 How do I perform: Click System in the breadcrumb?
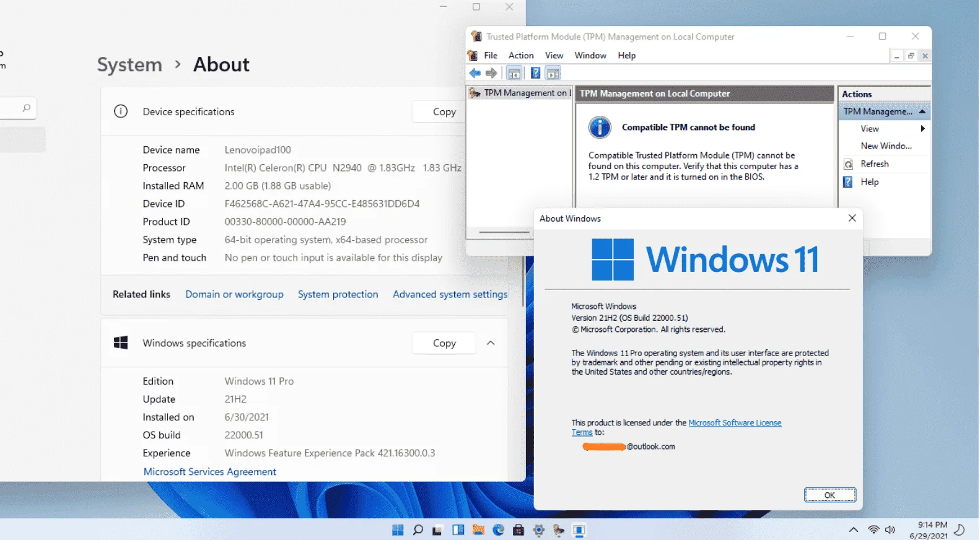tap(129, 64)
